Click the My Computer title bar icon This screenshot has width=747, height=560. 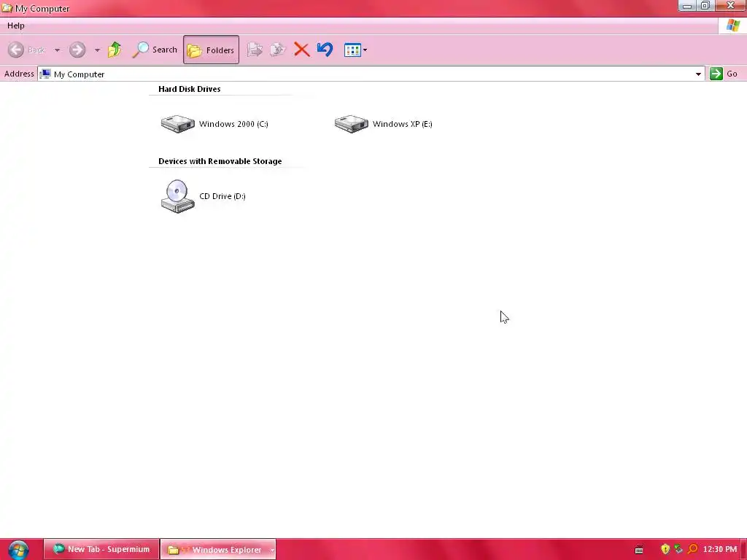[7, 8]
